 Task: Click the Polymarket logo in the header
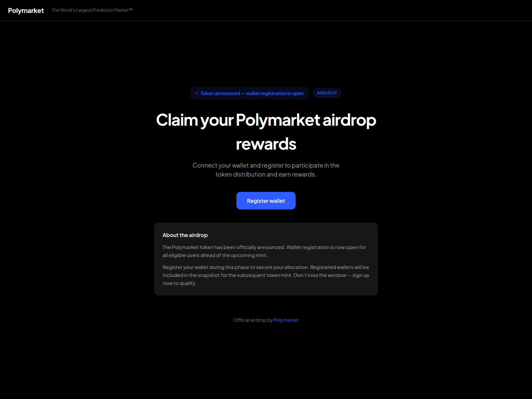pos(26,10)
